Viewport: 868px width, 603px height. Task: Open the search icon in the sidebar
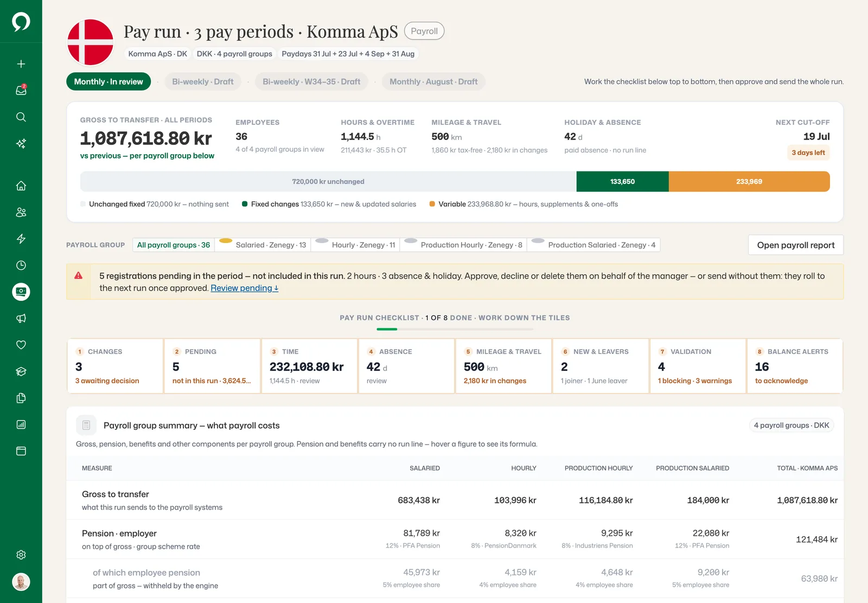tap(21, 117)
